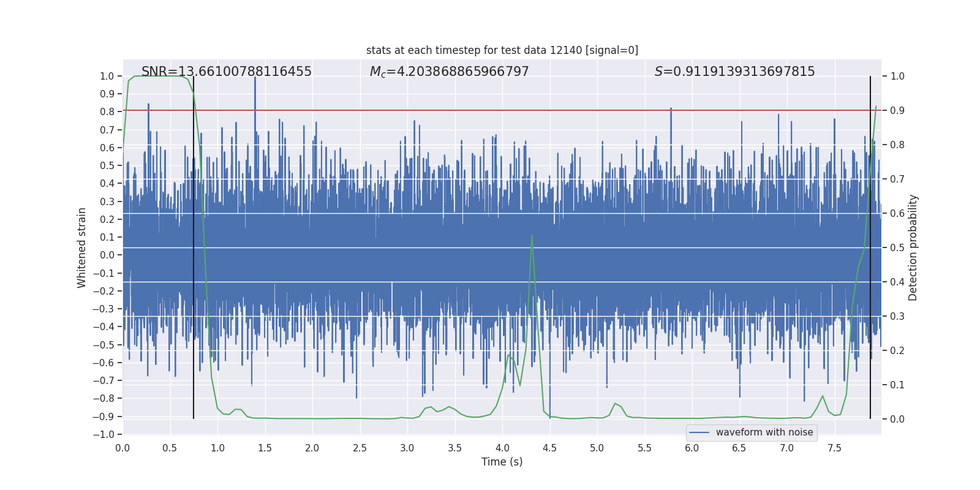Click the blue line sample in legend
This screenshot has width=980, height=490.
coord(699,432)
